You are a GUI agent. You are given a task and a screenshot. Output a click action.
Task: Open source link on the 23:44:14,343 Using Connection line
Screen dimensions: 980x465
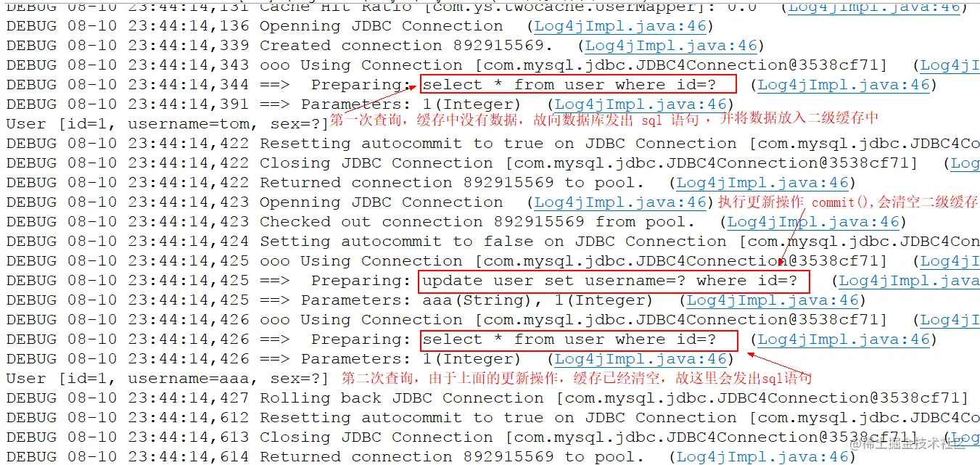click(950, 65)
